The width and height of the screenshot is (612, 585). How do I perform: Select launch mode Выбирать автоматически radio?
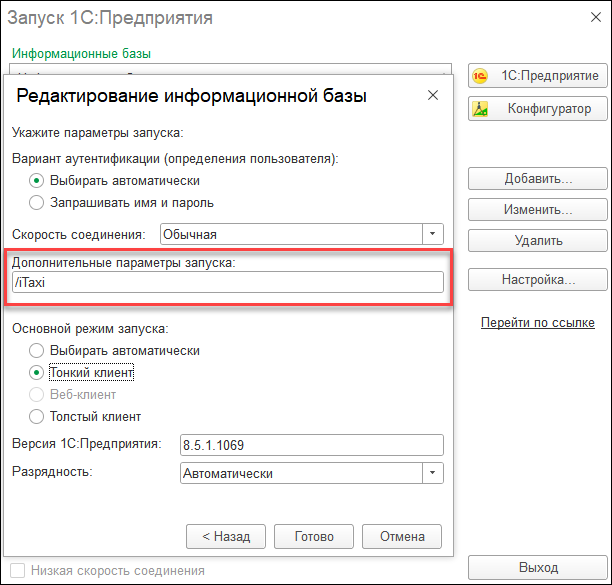pos(36,350)
